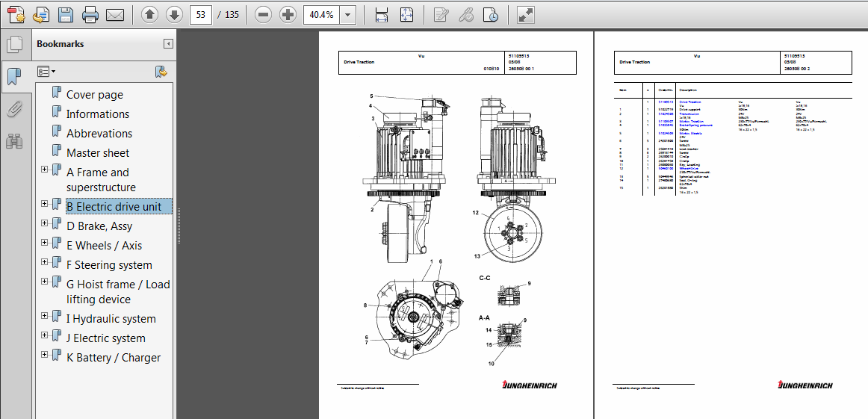868x419 pixels.
Task: Go to next page arrow
Action: [174, 15]
